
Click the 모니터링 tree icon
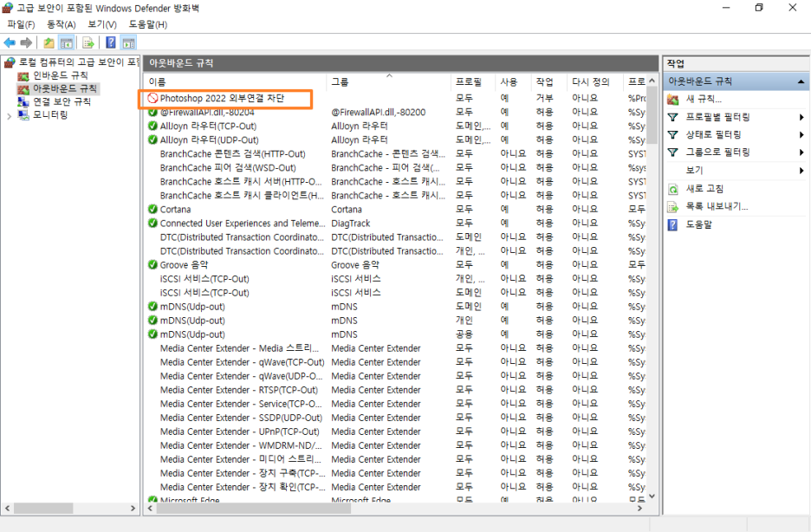(x=23, y=115)
